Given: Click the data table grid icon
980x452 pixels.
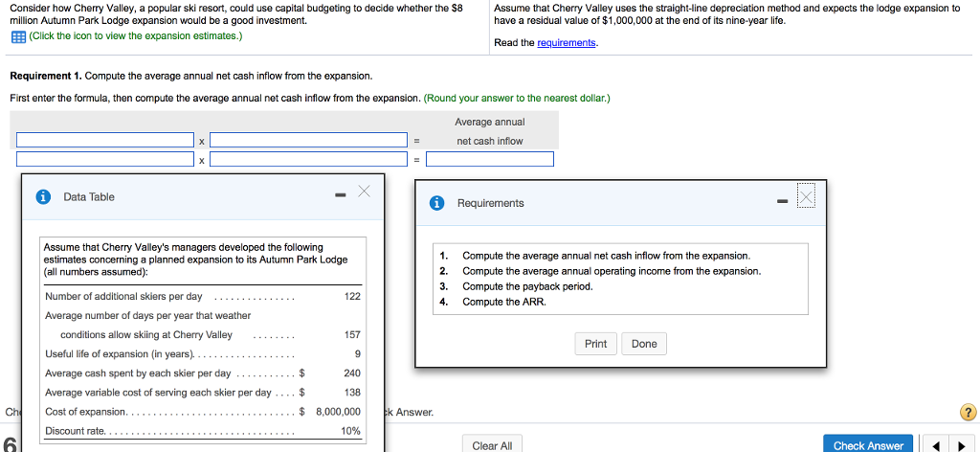Looking at the screenshot, I should [x=18, y=37].
